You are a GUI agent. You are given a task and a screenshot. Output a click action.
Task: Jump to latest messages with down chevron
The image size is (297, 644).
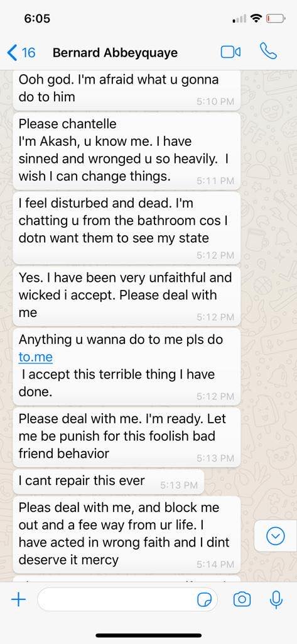[275, 536]
